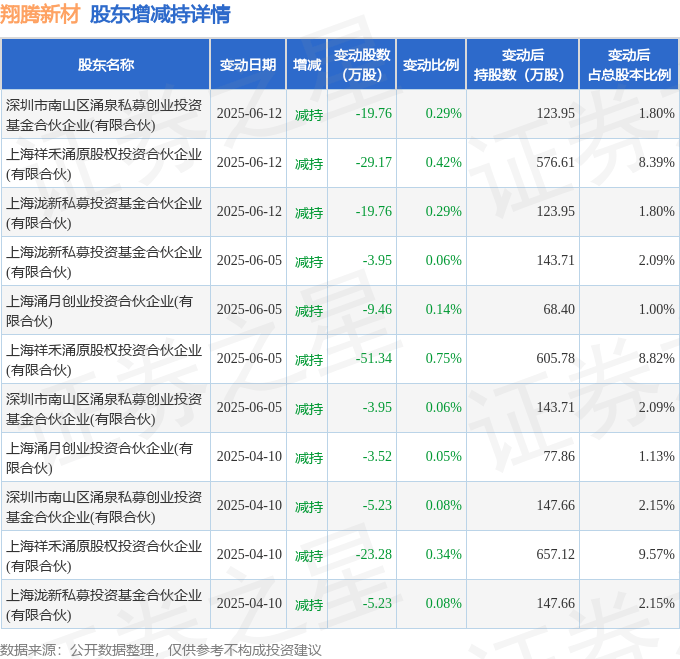Click 减持 in the -3.52 row
Viewport: 680px width, 659px height.
tap(309, 458)
